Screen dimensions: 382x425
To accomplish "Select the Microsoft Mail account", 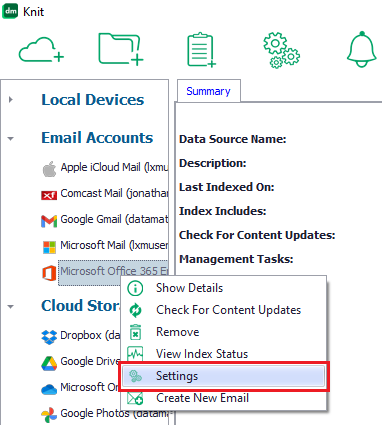I will 114,245.
